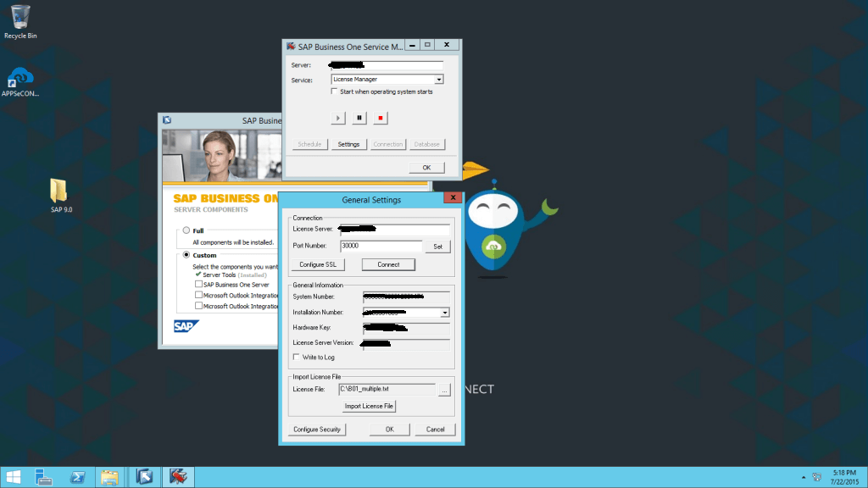Click the Server field in Service Manager
This screenshot has height=488, width=868.
[387, 65]
